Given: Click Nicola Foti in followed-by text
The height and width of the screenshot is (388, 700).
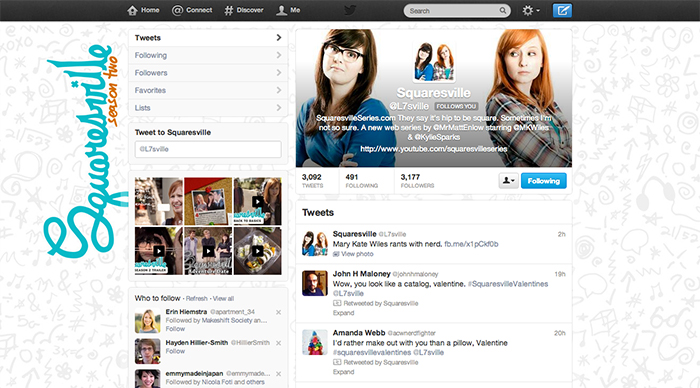Looking at the screenshot, I should point(217,382).
